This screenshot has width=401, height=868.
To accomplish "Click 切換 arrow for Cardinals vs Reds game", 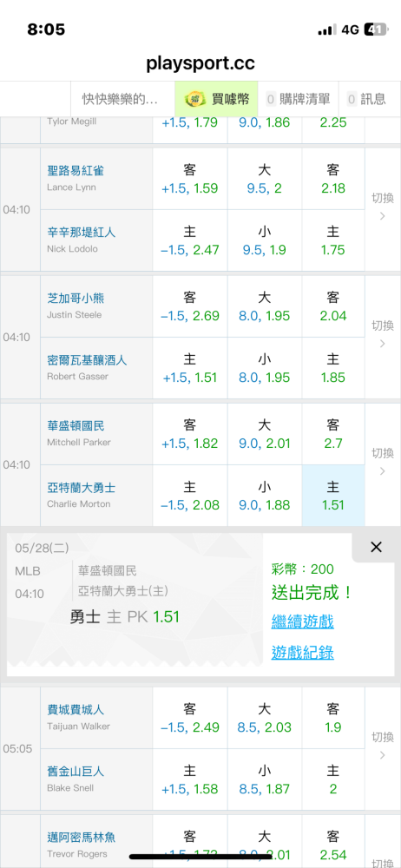I will (382, 207).
